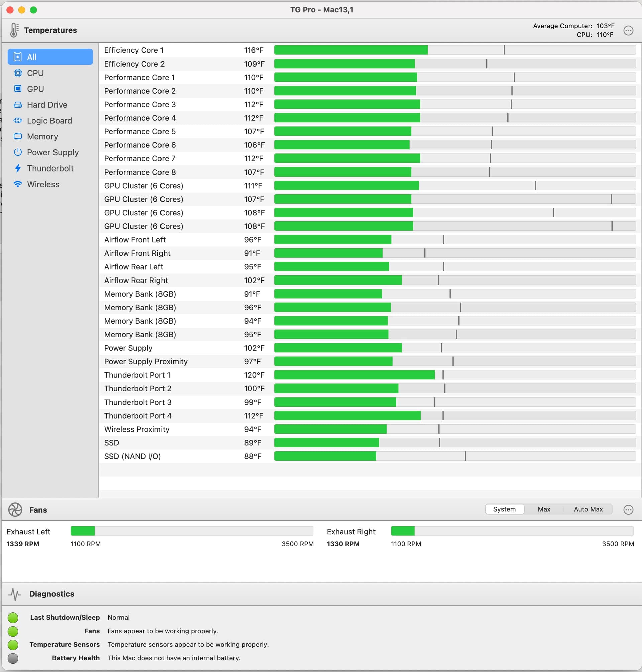The image size is (642, 672).
Task: Click the Thunderbolt lightning icon
Action: pyautogui.click(x=18, y=169)
